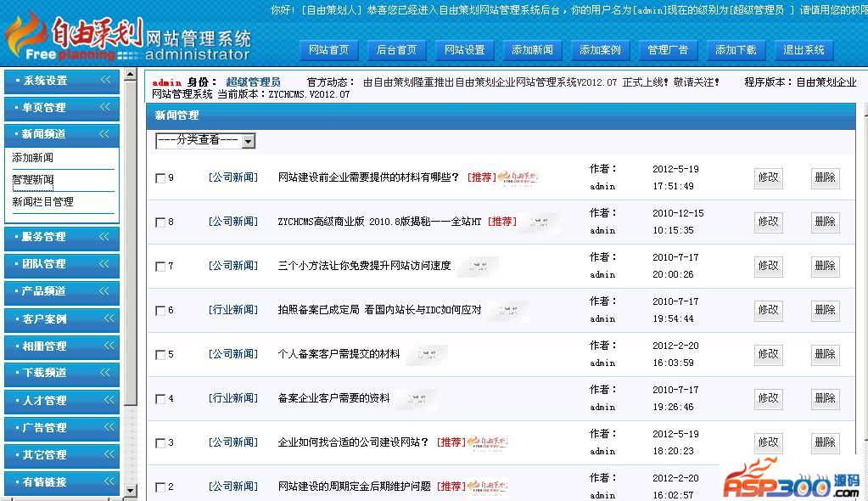This screenshot has height=501, width=868.
Task: Click the chevron icon on 新闻频道
Action: pos(106,133)
